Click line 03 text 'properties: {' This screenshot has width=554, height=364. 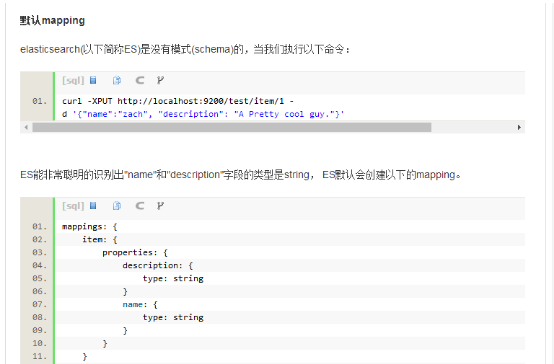[135, 253]
